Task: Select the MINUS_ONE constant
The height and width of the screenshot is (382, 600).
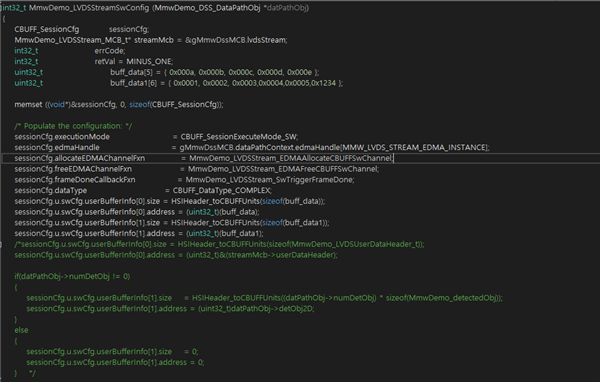Action: point(149,61)
